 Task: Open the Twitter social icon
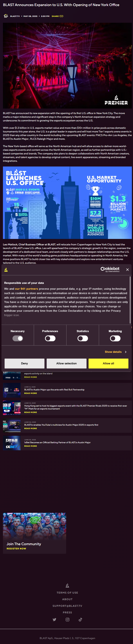tap(54, 619)
